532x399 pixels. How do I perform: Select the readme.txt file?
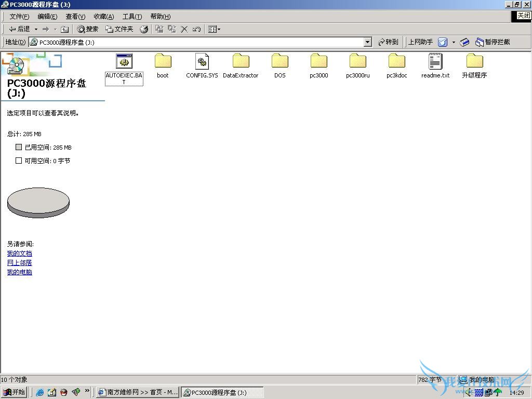tap(435, 62)
